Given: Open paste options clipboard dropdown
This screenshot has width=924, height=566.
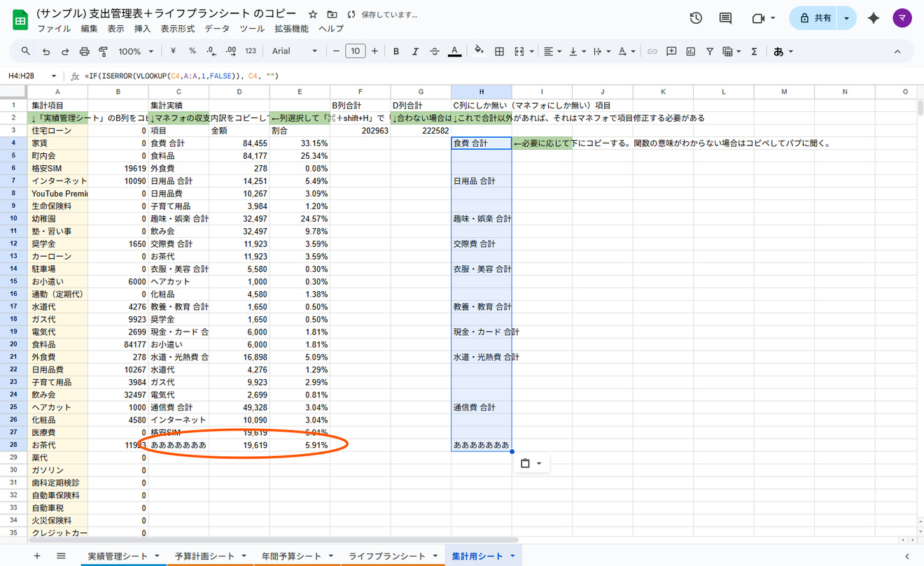Looking at the screenshot, I should (x=532, y=463).
